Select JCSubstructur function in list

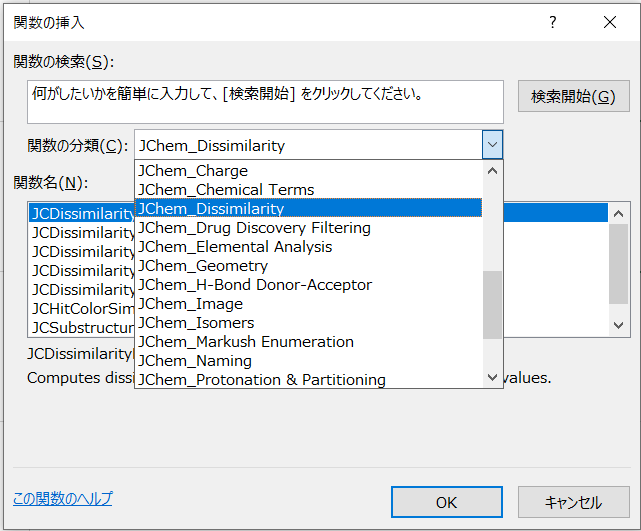[x=83, y=327]
